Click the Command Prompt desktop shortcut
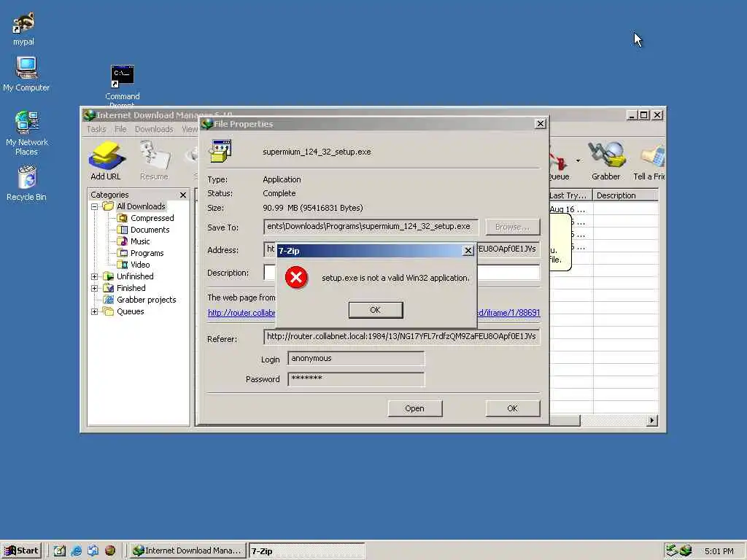 click(x=123, y=85)
